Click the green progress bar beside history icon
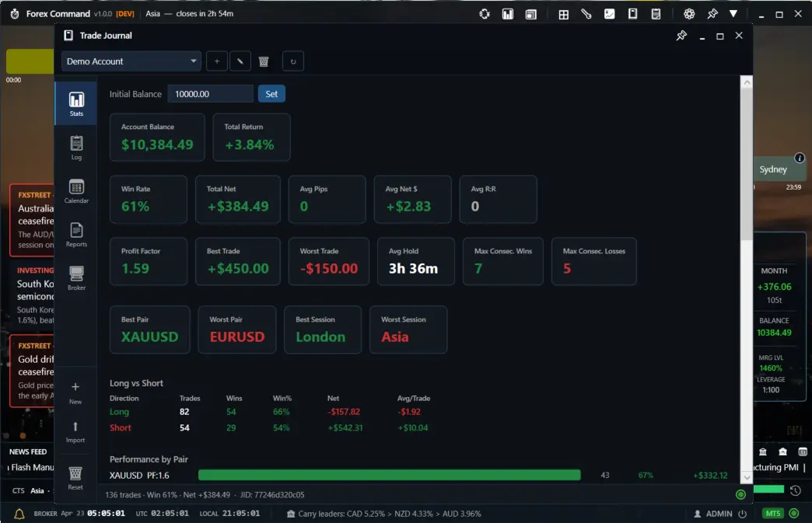Image resolution: width=812 pixels, height=523 pixels. pos(769,490)
